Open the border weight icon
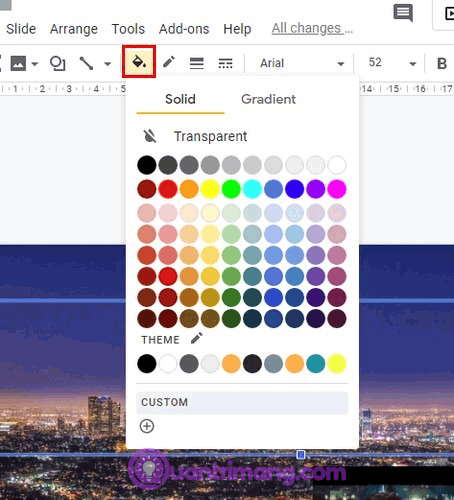 point(197,63)
